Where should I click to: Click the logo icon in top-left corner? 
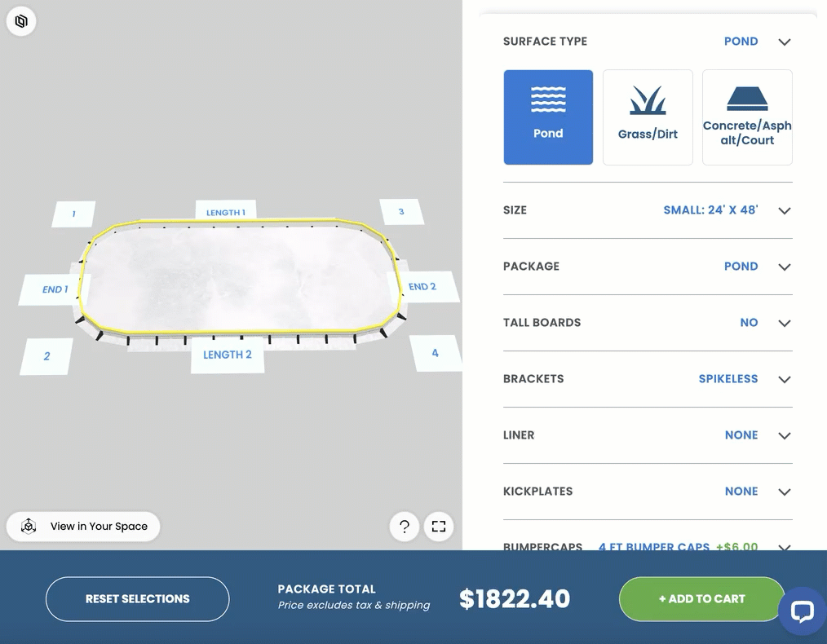pyautogui.click(x=21, y=22)
